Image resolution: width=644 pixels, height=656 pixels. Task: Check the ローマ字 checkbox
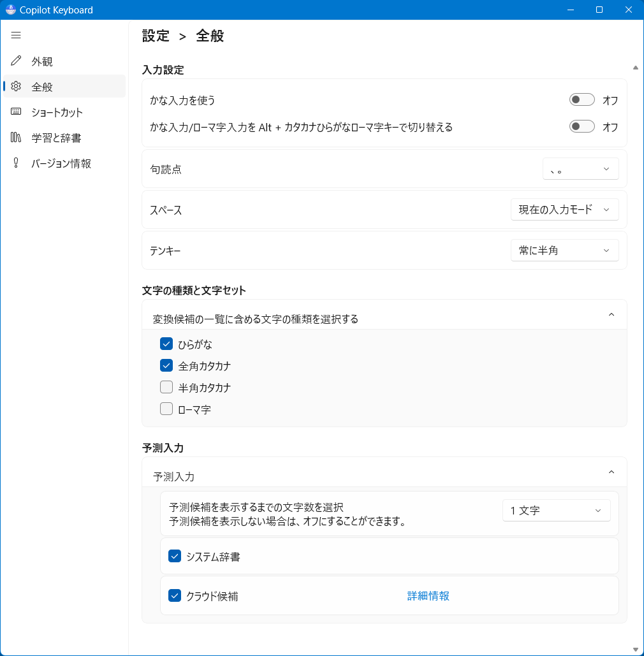166,409
